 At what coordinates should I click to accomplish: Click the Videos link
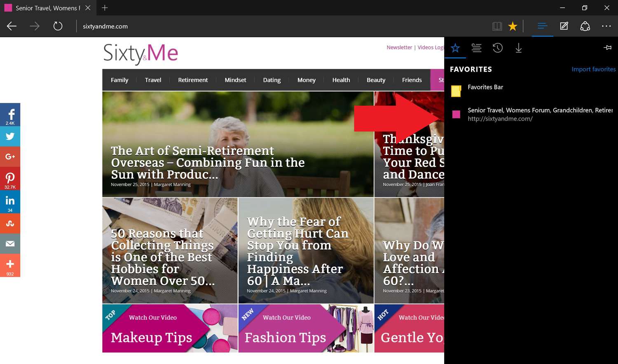(426, 47)
